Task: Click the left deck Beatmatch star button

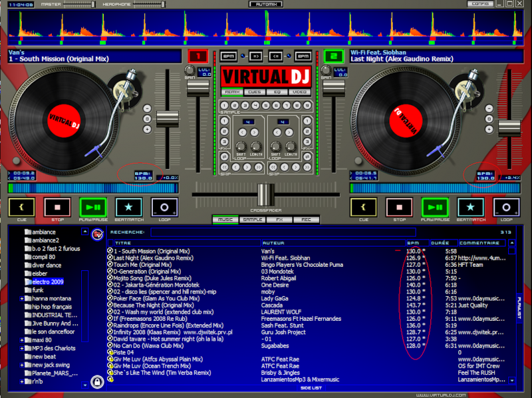Action: [128, 208]
